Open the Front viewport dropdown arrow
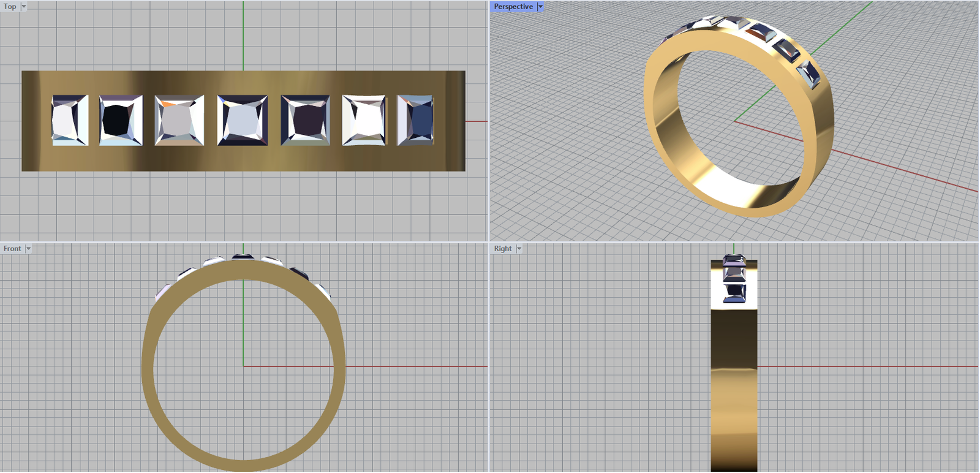The height and width of the screenshot is (473, 980). tap(28, 249)
